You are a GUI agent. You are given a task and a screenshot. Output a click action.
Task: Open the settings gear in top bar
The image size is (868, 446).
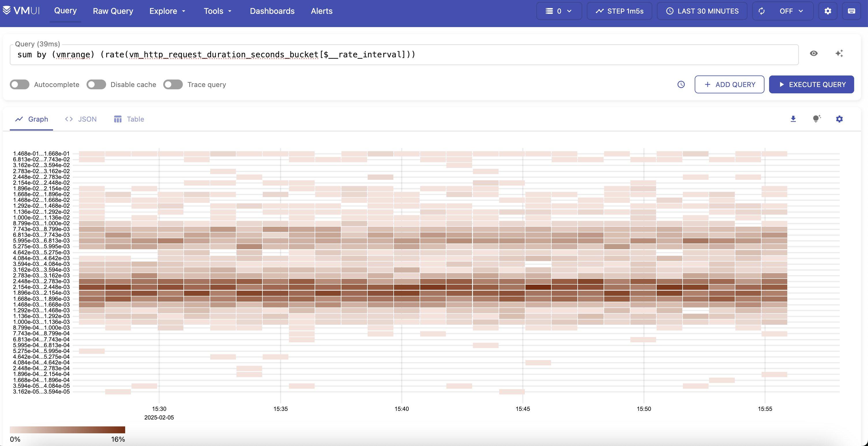point(828,11)
